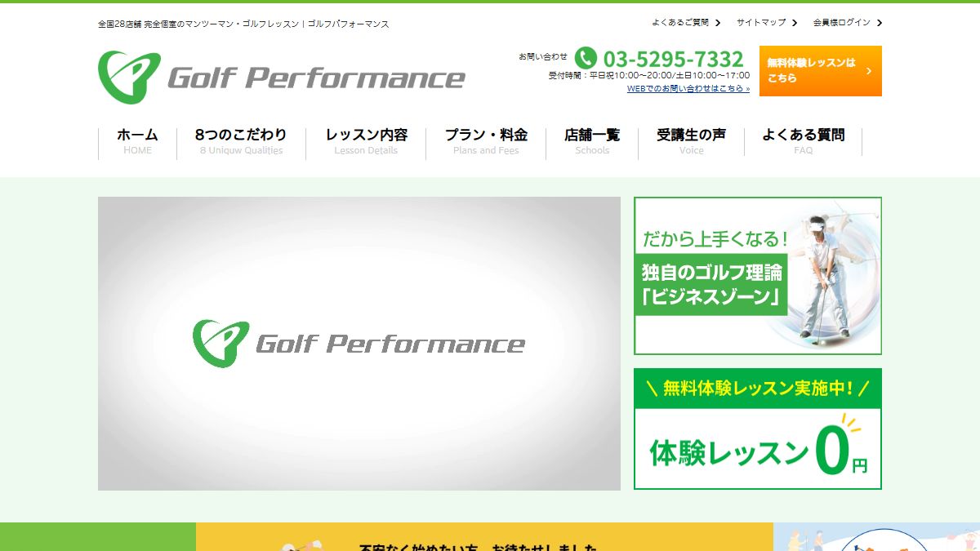The height and width of the screenshot is (551, 980).
Task: Click arrow on orange trial lesson button
Action: (868, 71)
